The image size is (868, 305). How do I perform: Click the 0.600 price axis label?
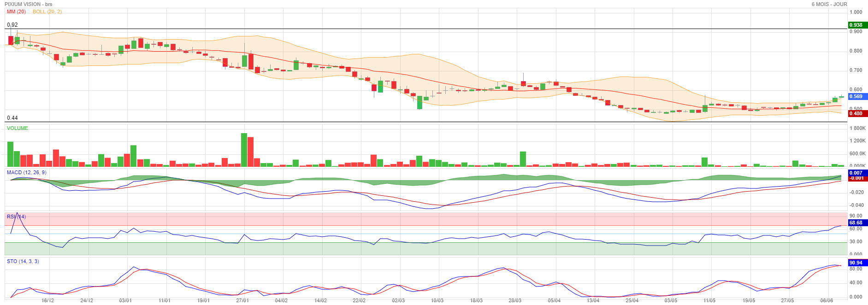856,89
